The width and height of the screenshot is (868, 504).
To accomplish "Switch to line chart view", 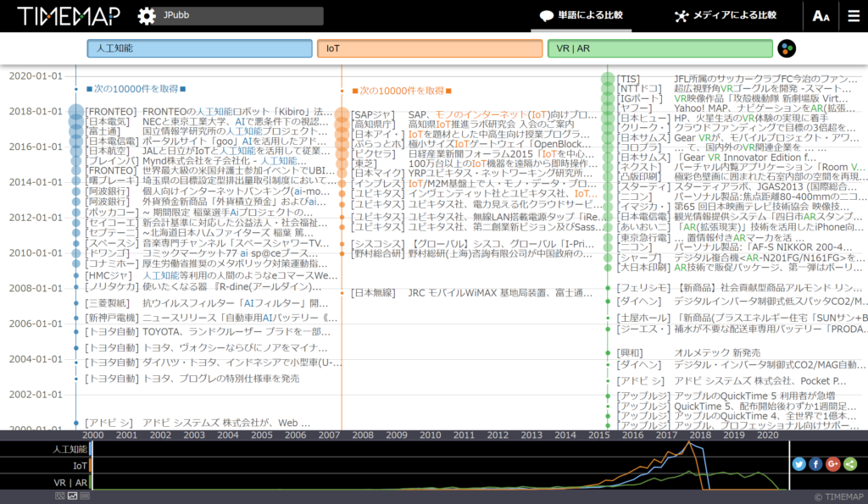I will pos(73,496).
